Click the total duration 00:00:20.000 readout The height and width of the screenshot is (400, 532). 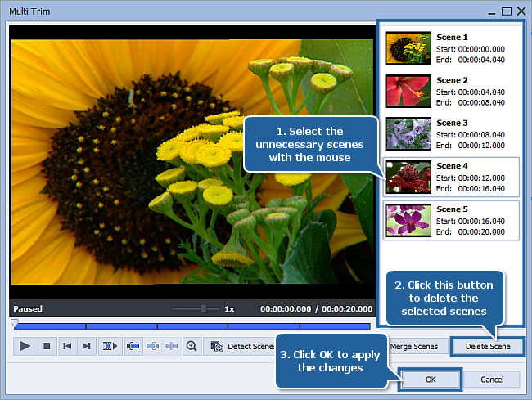[347, 309]
